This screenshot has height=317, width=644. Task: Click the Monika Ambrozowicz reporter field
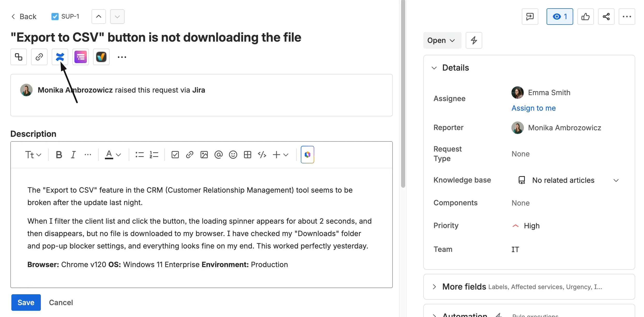pos(556,128)
